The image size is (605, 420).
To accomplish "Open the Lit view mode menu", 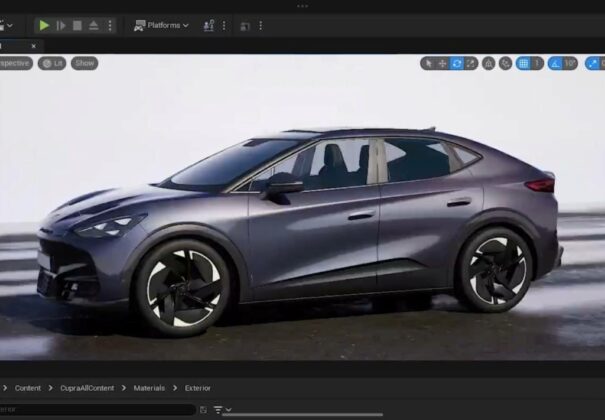I will point(52,63).
